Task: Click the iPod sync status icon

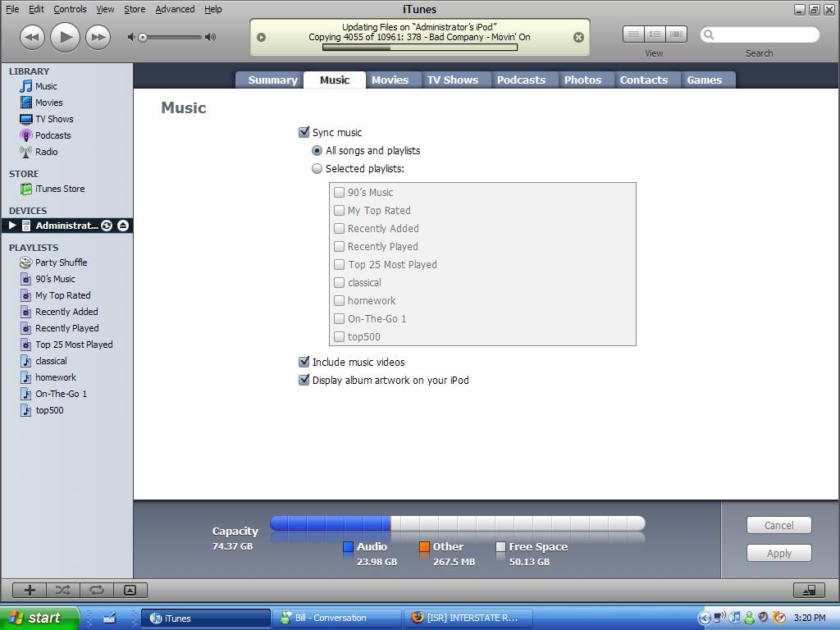Action: pos(107,226)
